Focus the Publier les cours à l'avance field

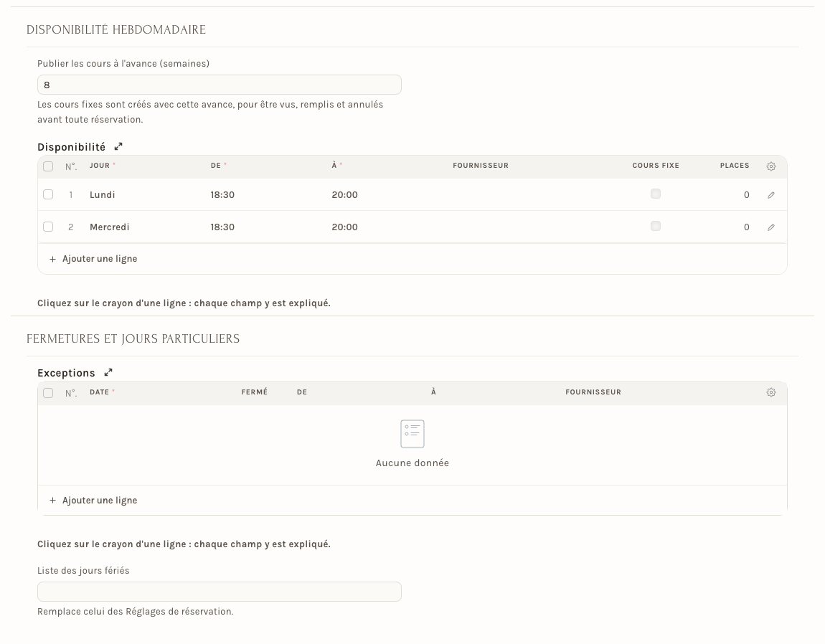click(220, 85)
